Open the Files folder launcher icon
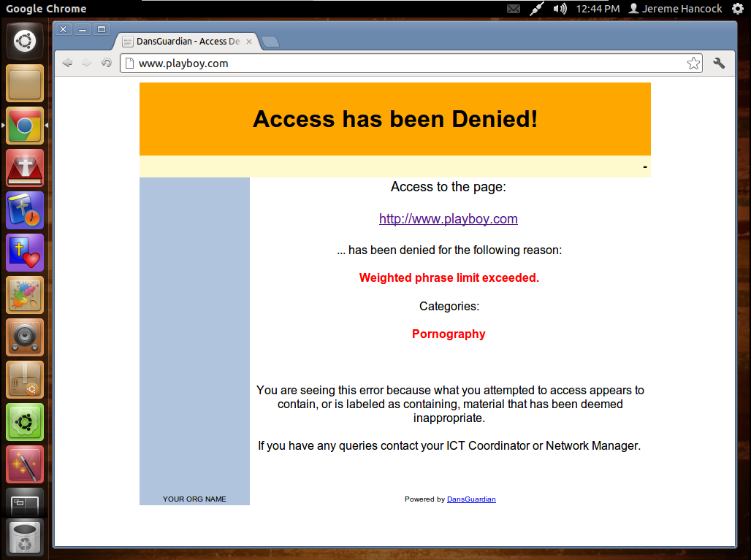 click(x=24, y=84)
